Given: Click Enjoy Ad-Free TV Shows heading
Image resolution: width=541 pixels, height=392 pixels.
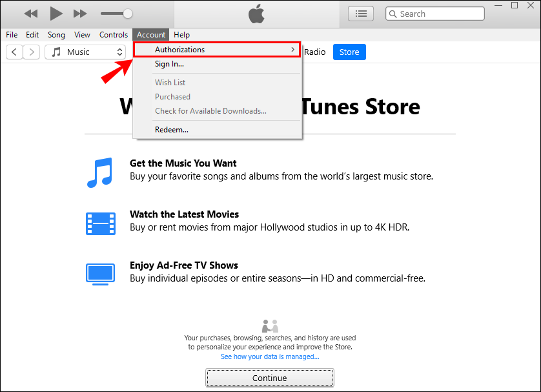Looking at the screenshot, I should click(x=183, y=265).
